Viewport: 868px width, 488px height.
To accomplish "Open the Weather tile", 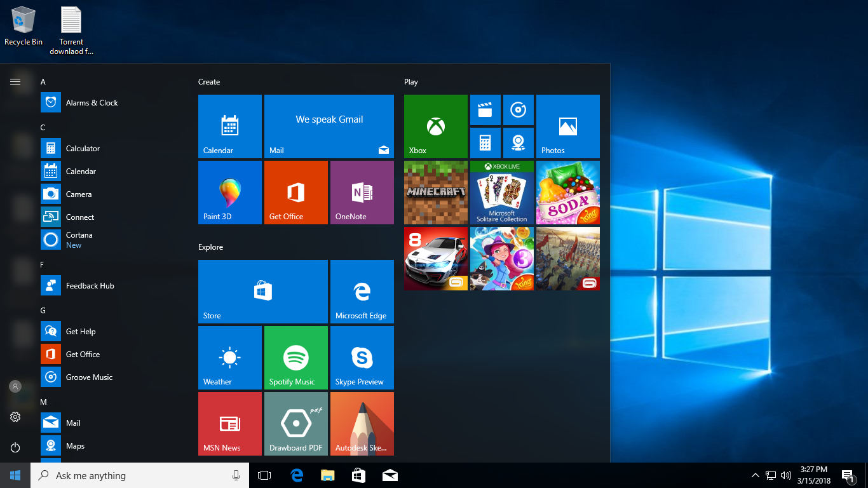I will point(230,358).
